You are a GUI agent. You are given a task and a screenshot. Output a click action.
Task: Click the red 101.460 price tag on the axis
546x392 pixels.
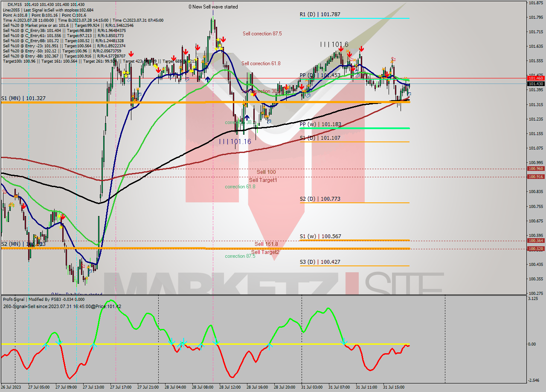point(536,78)
